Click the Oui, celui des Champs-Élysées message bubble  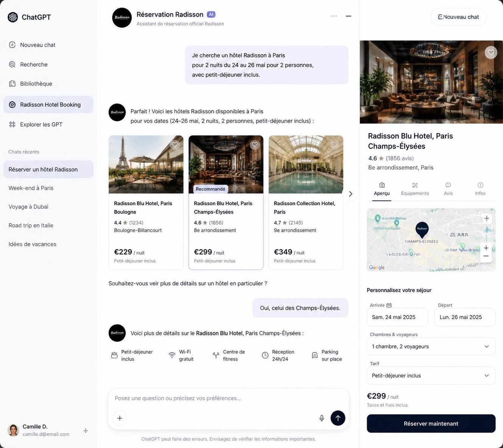click(x=301, y=308)
